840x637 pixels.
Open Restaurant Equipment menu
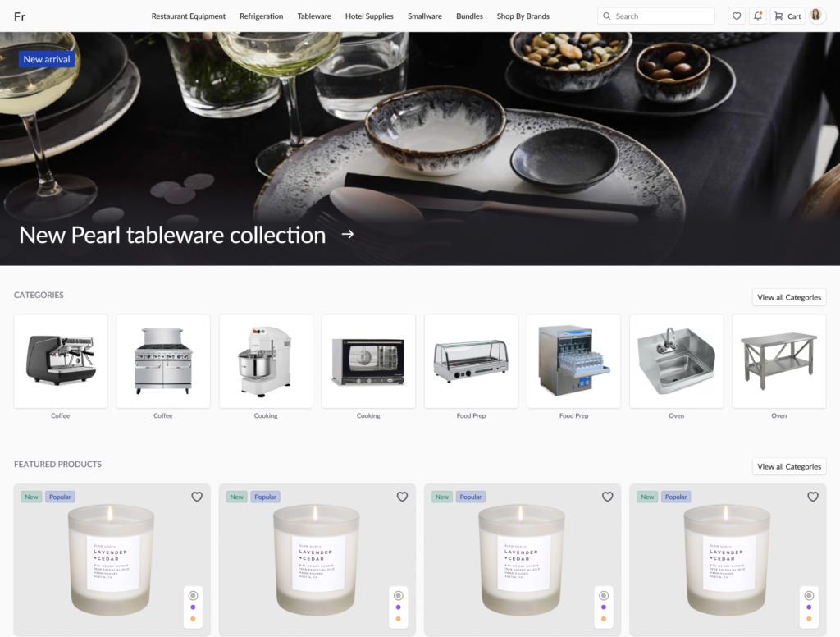189,16
